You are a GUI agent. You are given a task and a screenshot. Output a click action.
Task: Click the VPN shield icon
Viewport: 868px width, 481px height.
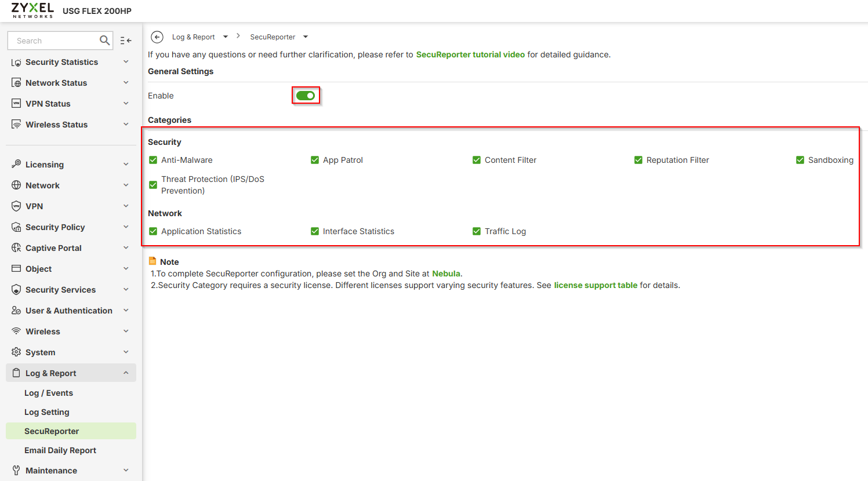coord(16,206)
